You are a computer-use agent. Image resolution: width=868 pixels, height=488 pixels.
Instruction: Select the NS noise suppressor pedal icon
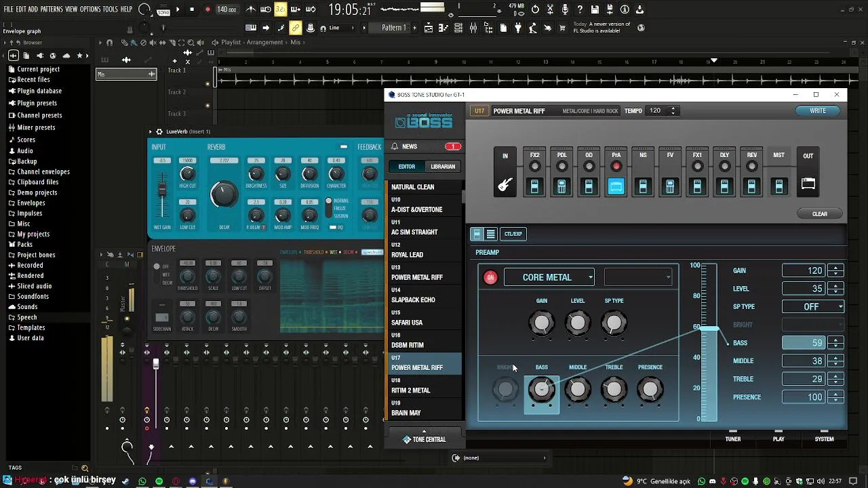click(643, 186)
